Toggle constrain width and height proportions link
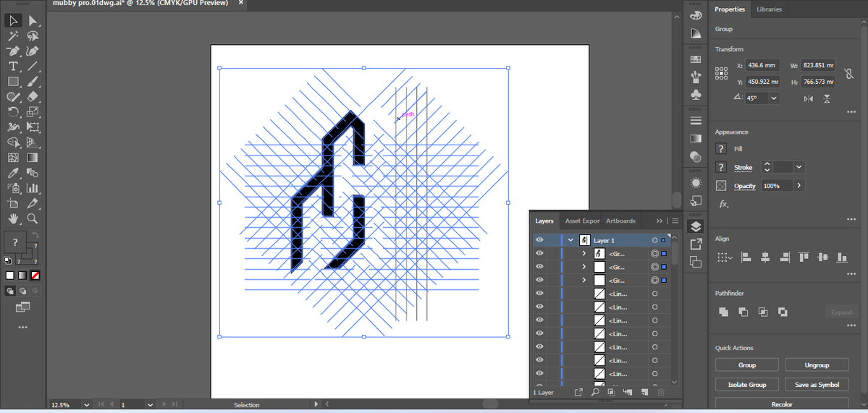Image resolution: width=868 pixels, height=413 pixels. point(848,74)
